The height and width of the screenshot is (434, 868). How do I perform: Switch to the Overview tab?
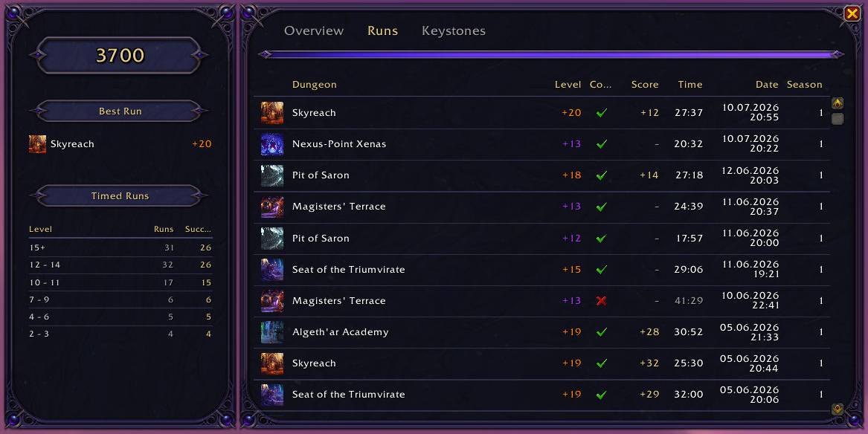314,31
